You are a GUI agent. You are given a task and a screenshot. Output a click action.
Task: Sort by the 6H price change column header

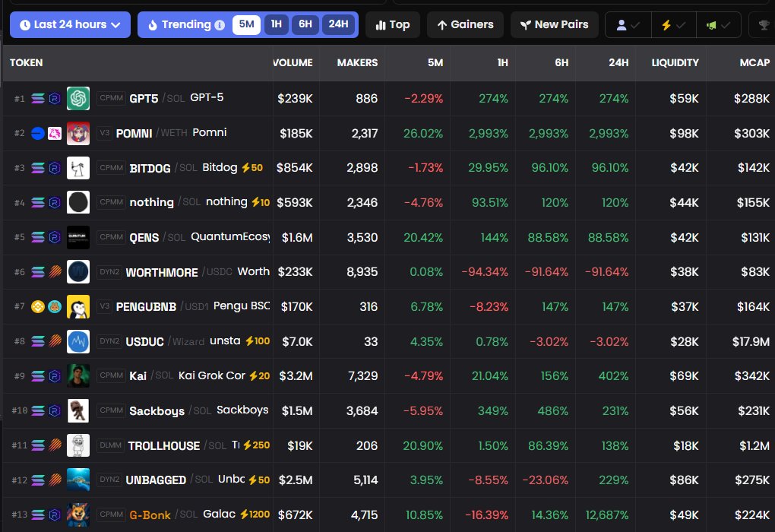coord(561,63)
